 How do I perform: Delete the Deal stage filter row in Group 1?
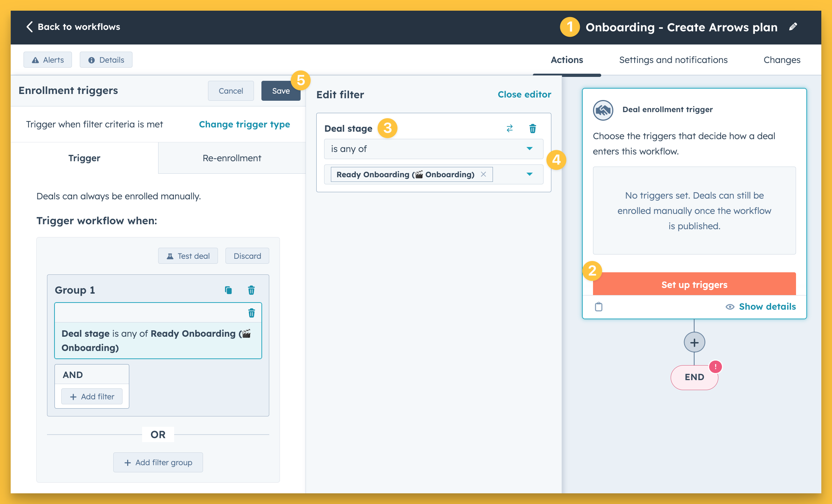coord(251,313)
